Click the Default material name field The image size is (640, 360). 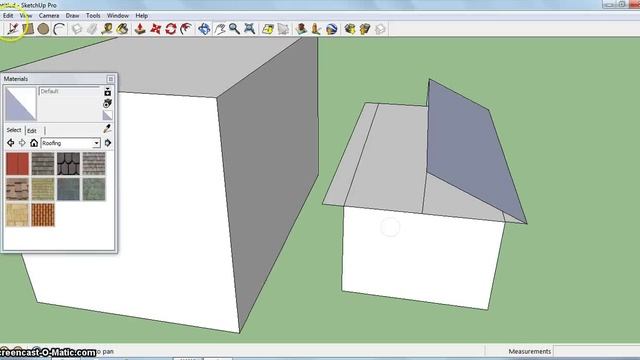(69, 91)
